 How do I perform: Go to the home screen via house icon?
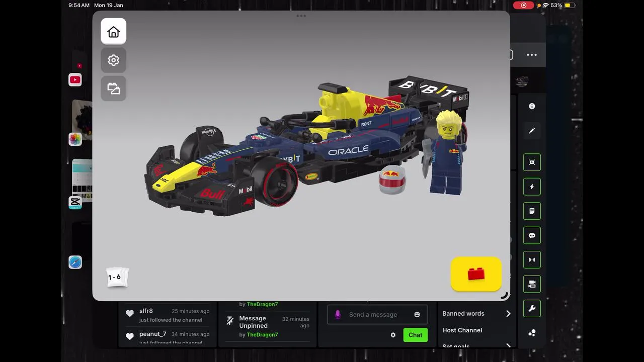pyautogui.click(x=113, y=32)
